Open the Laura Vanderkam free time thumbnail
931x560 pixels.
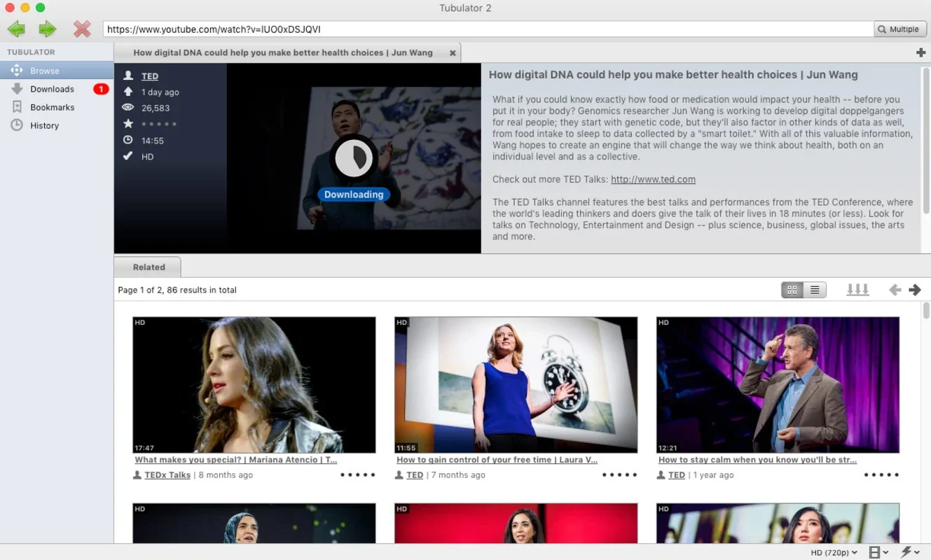tap(516, 385)
